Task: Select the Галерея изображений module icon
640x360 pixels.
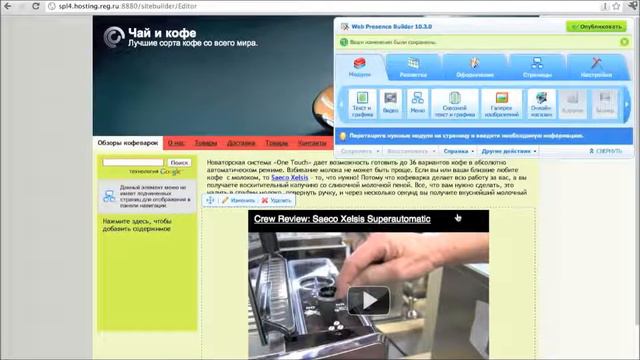Action: click(x=502, y=104)
